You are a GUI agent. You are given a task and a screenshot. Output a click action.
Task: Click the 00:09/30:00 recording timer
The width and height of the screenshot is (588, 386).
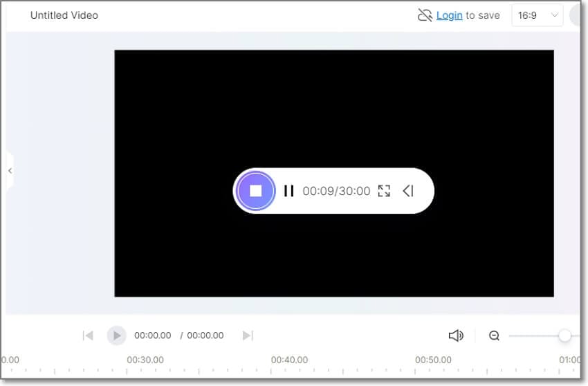[x=336, y=191]
